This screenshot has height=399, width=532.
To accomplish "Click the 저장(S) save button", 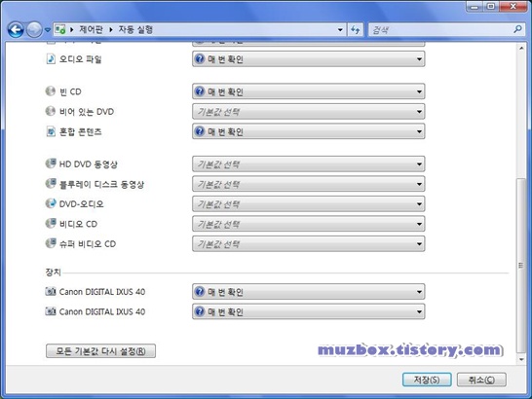I will click(427, 380).
